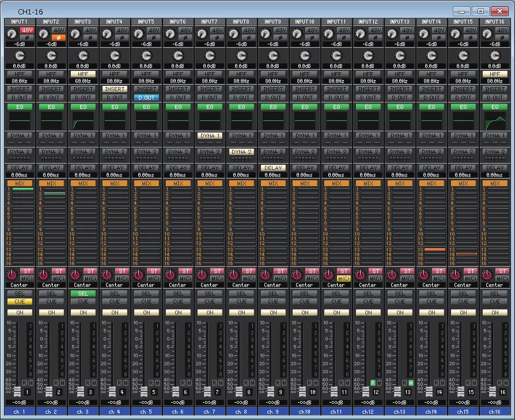Click the MIX button on INPUT1
Screen dimensions: 515x420
point(20,184)
